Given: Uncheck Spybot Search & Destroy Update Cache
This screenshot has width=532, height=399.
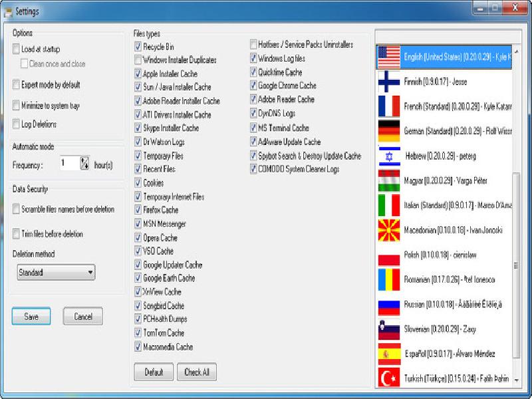Looking at the screenshot, I should pyautogui.click(x=253, y=156).
